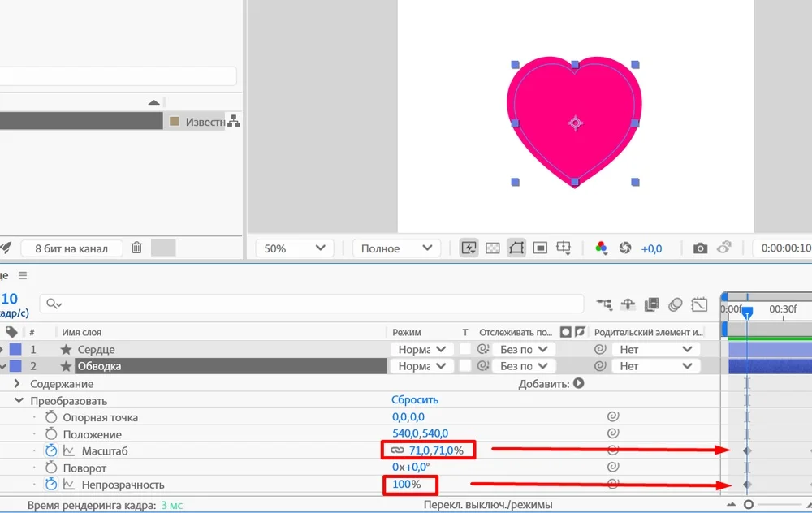Click the Сбросить transform reset link
This screenshot has width=812, height=513.
pos(415,400)
